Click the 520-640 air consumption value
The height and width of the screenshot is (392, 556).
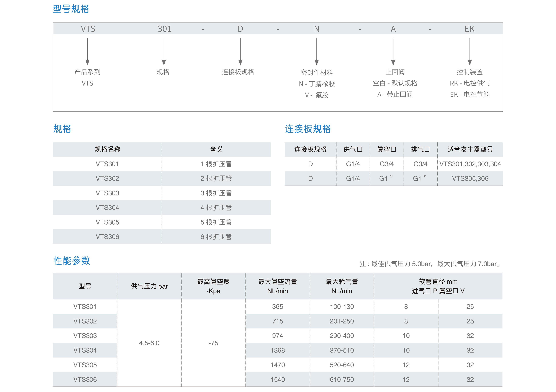tap(342, 365)
